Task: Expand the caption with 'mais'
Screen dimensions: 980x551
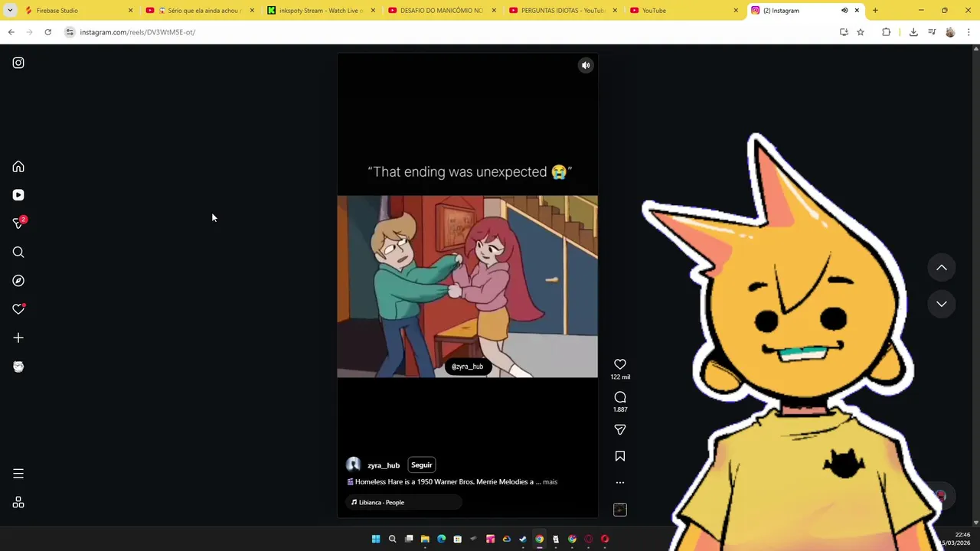Action: pos(550,482)
